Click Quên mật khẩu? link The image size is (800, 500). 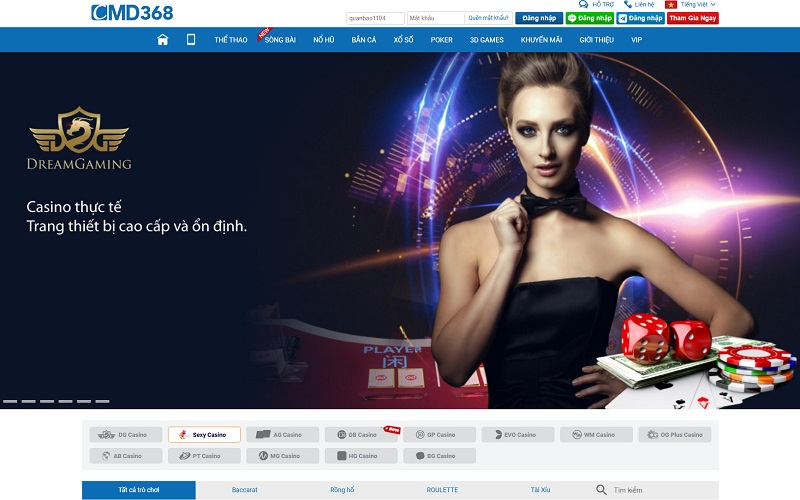[488, 18]
